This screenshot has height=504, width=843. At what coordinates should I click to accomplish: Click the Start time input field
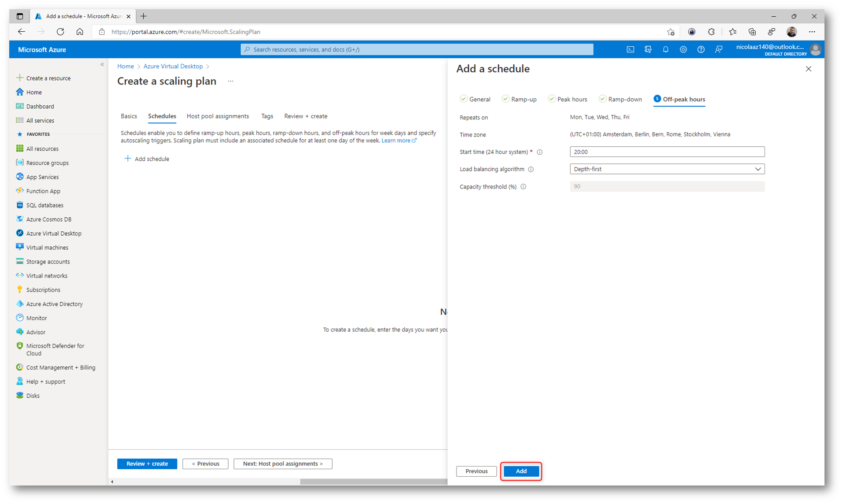click(x=667, y=152)
